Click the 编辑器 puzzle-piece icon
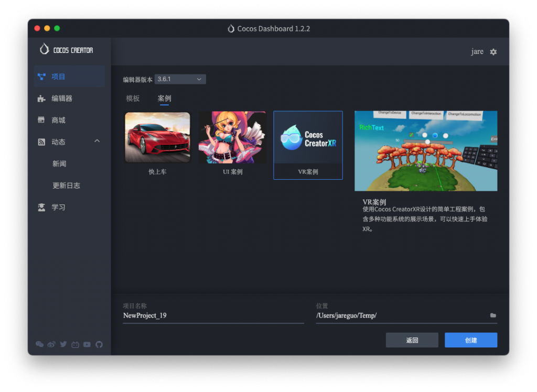Screen dimensions: 537x392 [41, 99]
